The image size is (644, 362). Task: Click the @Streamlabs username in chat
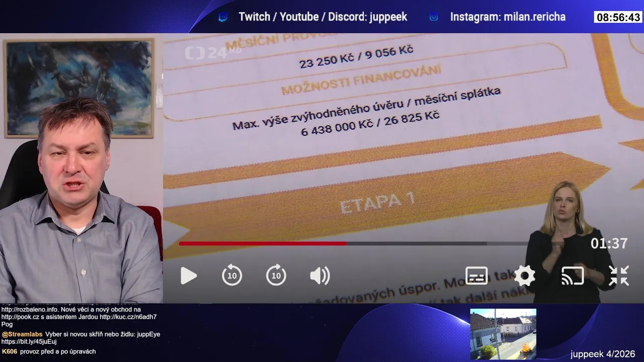(x=22, y=334)
